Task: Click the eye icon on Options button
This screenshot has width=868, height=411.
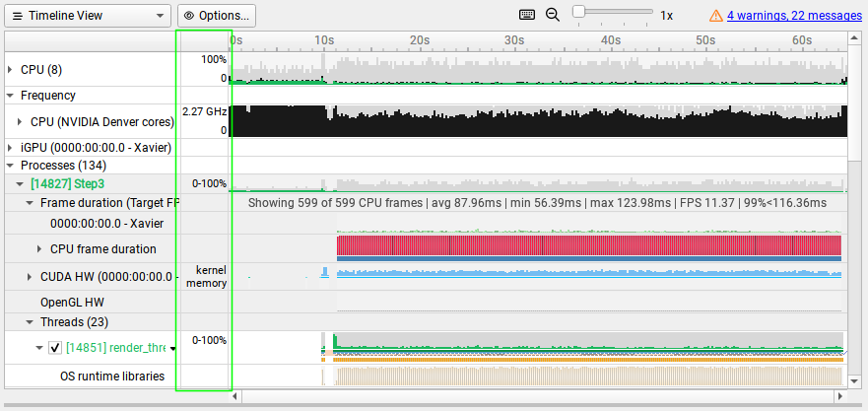Action: (x=189, y=16)
